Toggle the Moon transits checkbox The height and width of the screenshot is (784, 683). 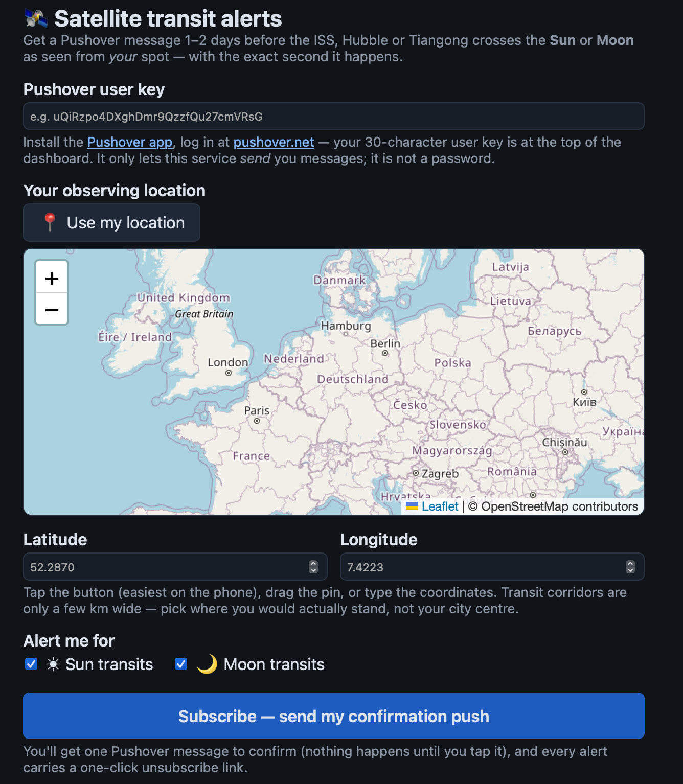tap(181, 664)
